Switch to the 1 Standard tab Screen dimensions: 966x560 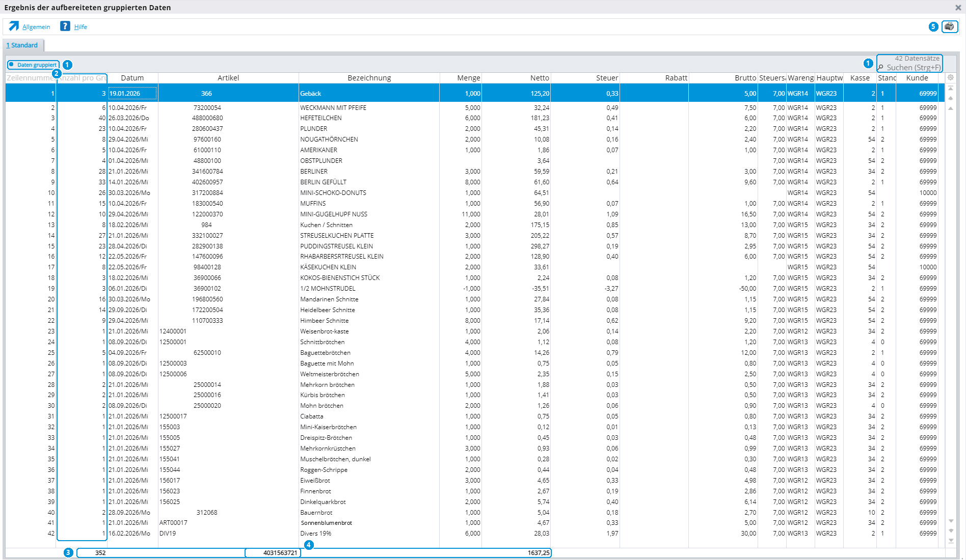22,45
